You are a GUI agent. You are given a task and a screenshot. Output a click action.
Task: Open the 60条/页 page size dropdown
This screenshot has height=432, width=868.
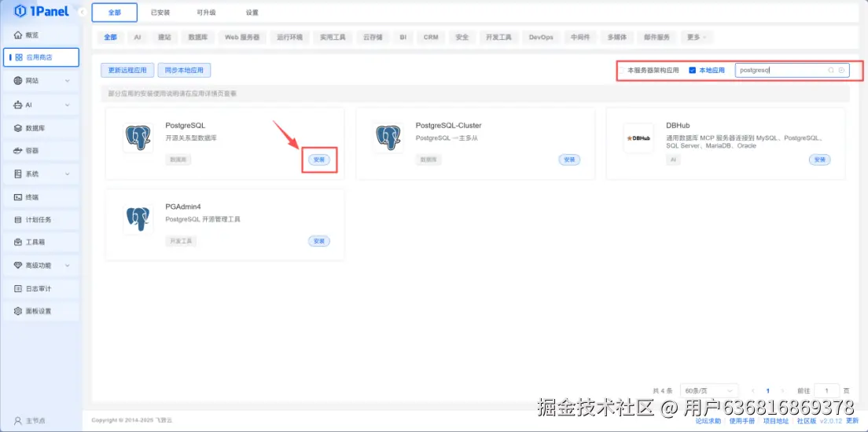point(709,390)
